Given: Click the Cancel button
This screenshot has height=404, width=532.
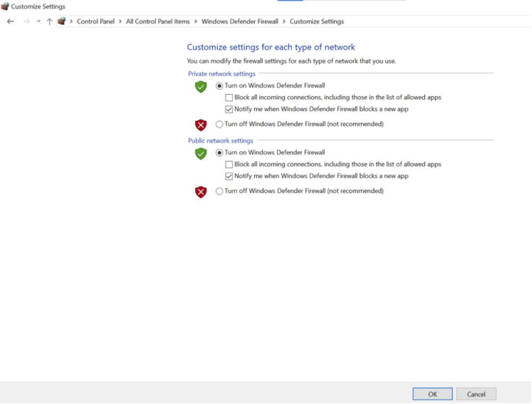Looking at the screenshot, I should click(x=476, y=394).
